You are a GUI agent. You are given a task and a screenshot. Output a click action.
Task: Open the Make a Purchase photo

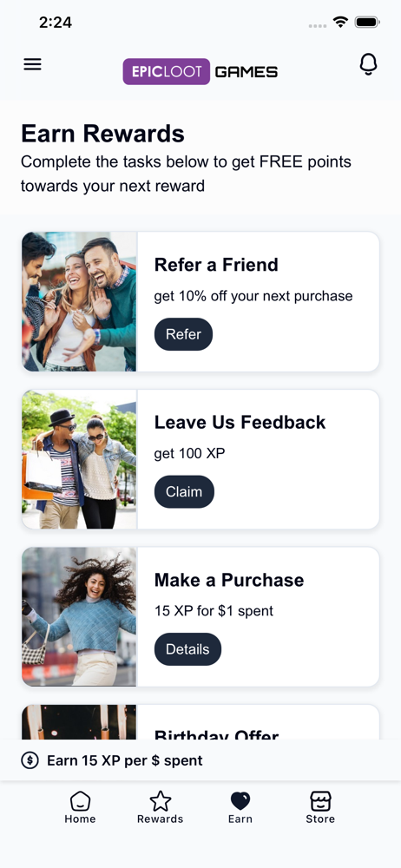(x=79, y=616)
